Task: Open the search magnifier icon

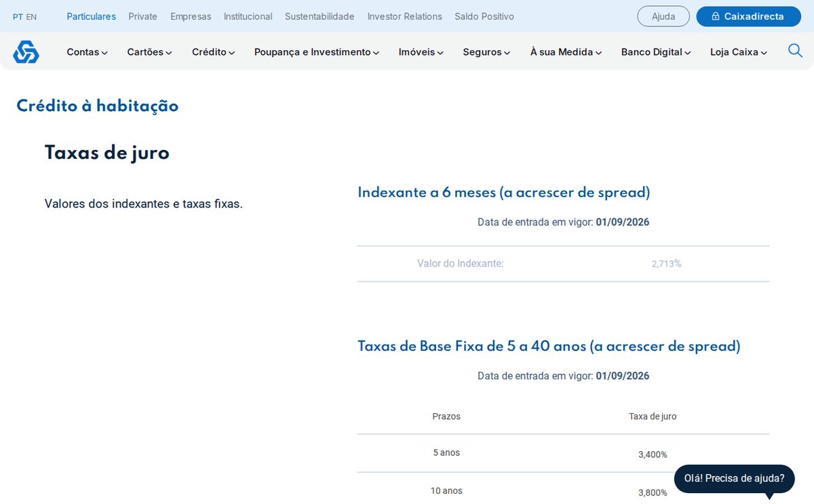Action: tap(795, 50)
